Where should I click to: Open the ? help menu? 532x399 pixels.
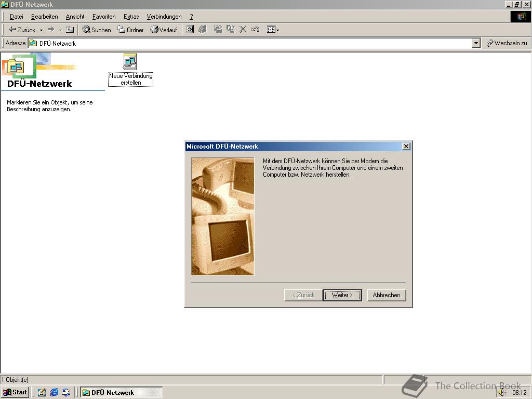click(191, 17)
